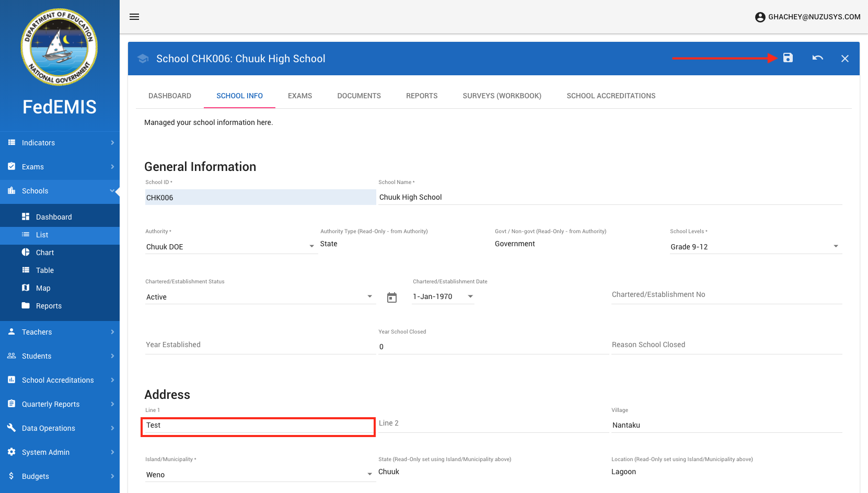
Task: Open Chart under Schools menu
Action: [45, 253]
